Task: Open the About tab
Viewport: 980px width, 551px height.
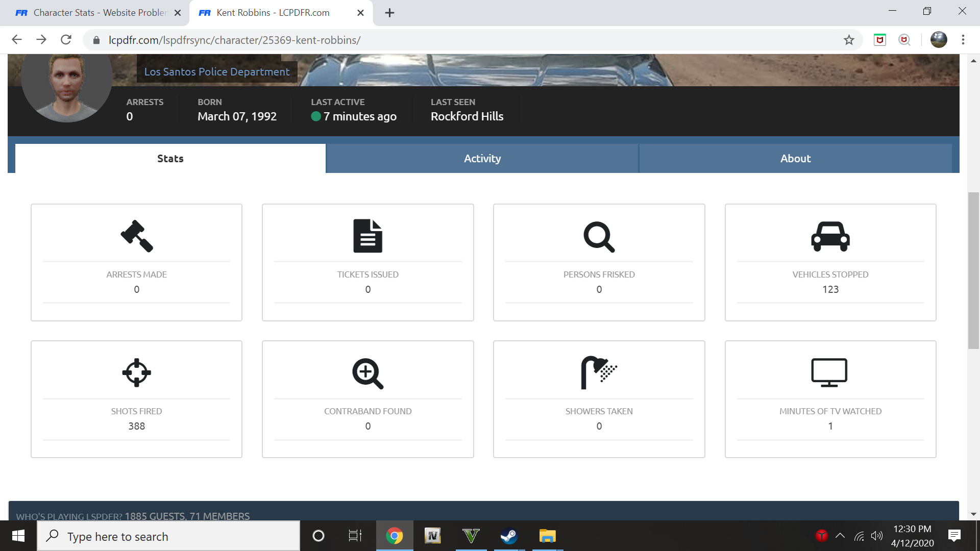Action: [795, 159]
